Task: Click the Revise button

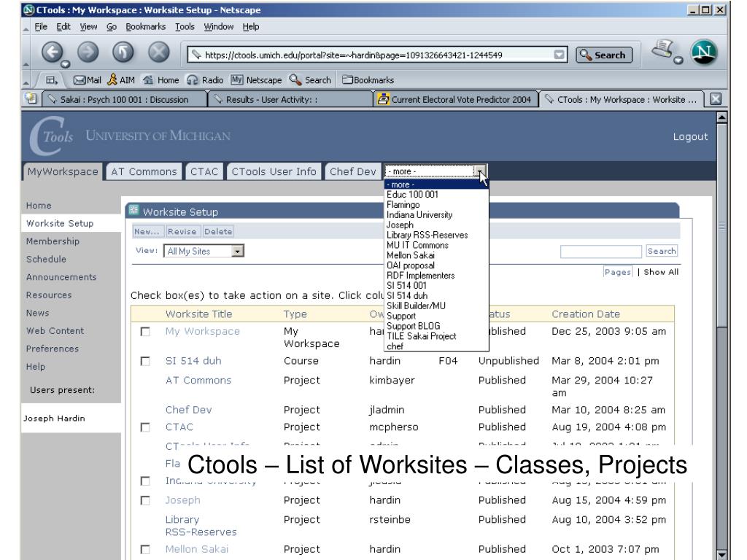Action: point(182,231)
